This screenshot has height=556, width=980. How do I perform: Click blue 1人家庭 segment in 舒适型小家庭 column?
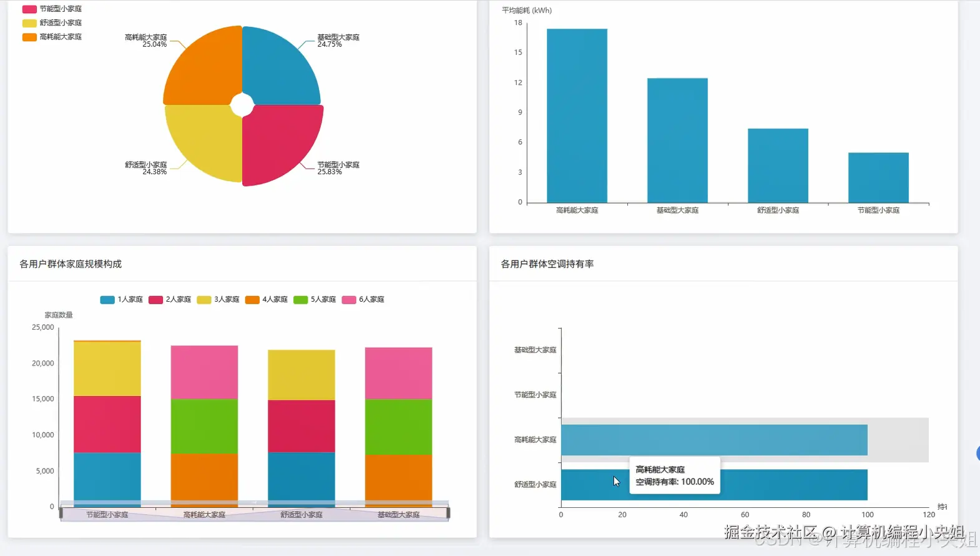301,478
